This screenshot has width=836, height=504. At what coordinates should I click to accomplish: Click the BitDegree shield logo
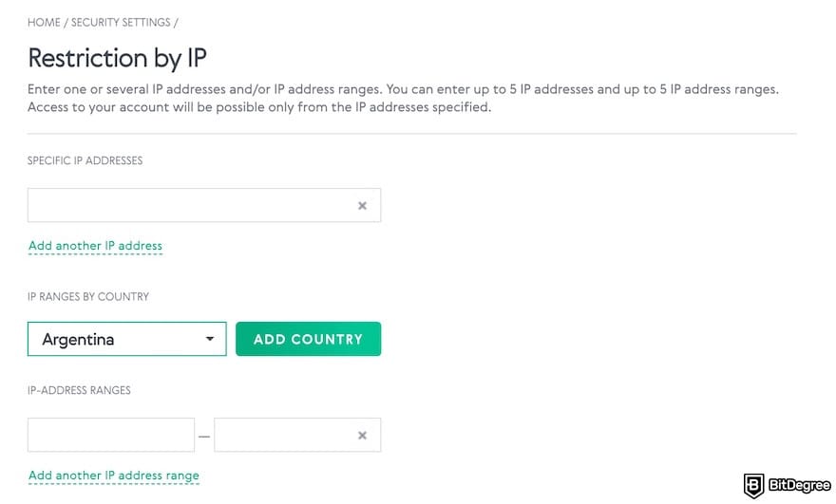click(x=753, y=486)
